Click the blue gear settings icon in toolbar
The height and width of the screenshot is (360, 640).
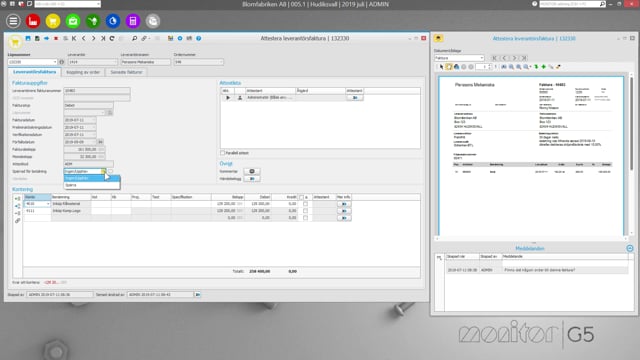(x=180, y=38)
